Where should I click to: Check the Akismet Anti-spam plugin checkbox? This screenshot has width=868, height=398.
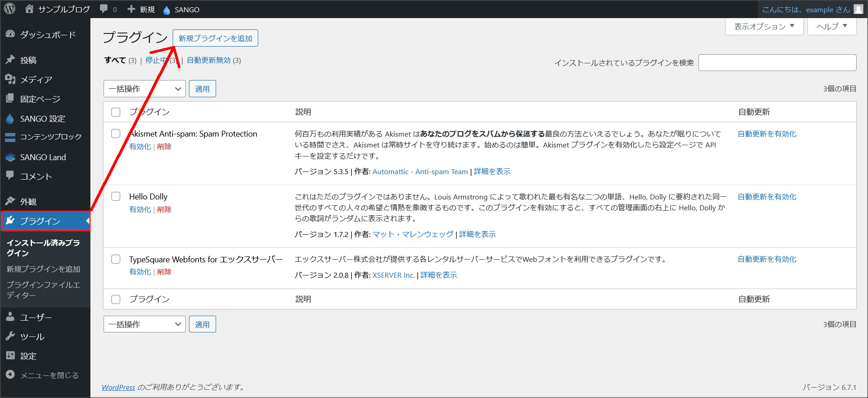point(116,133)
